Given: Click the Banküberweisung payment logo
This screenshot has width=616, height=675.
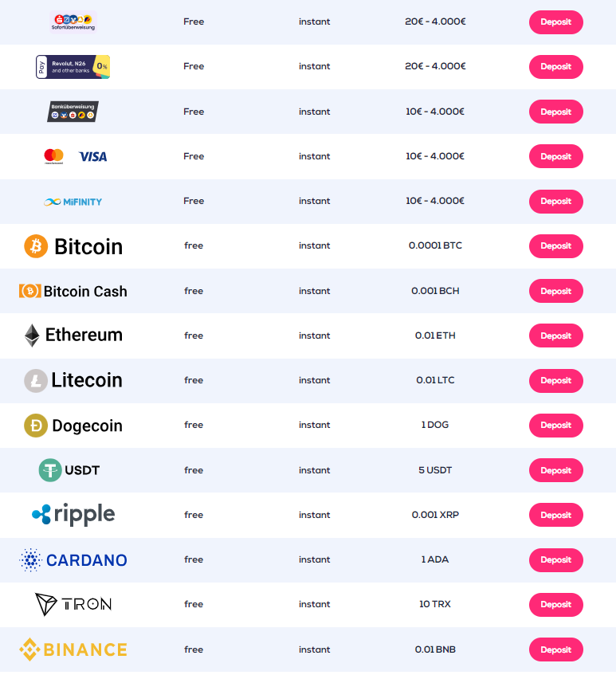Looking at the screenshot, I should 73,112.
